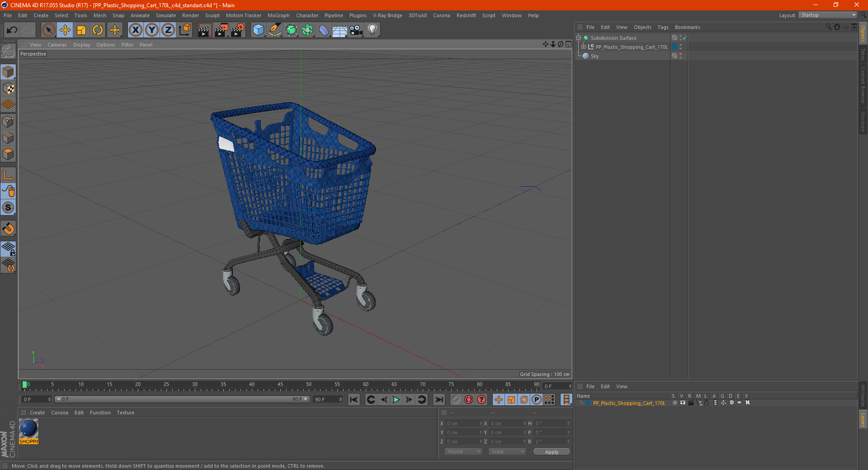Select the SHOPPI material thumbnail
Viewport: 868px width, 470px height.
coord(28,432)
